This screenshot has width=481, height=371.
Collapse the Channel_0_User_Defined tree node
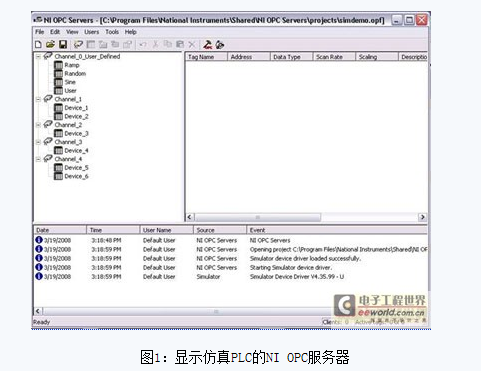[38, 56]
